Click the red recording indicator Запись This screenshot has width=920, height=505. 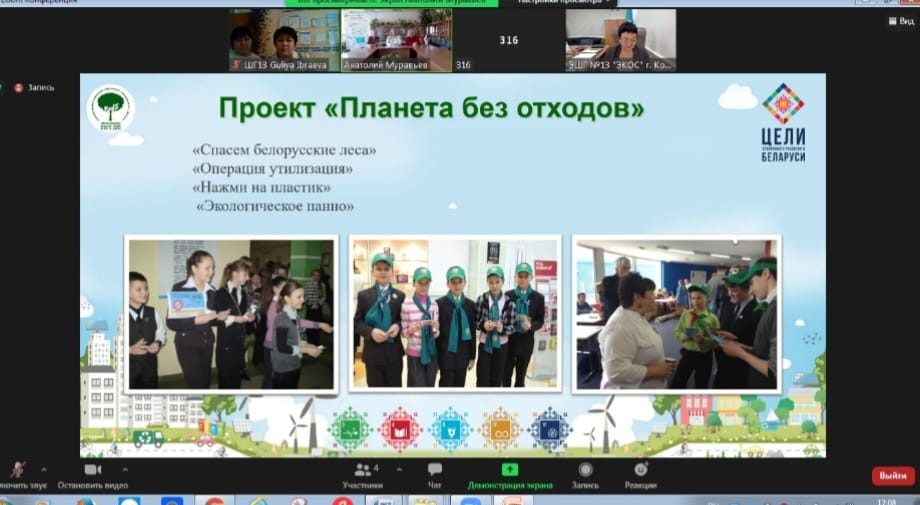[35, 87]
